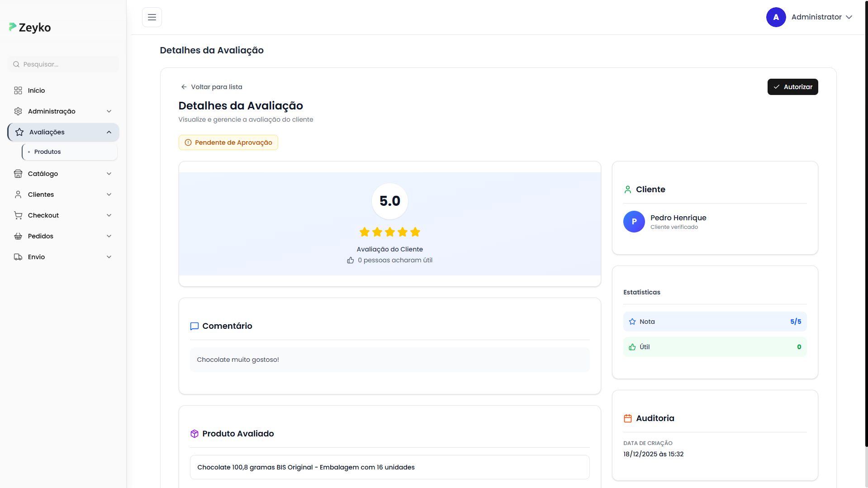868x488 pixels.
Task: Click the Zeyko logo
Action: pyautogui.click(x=30, y=28)
